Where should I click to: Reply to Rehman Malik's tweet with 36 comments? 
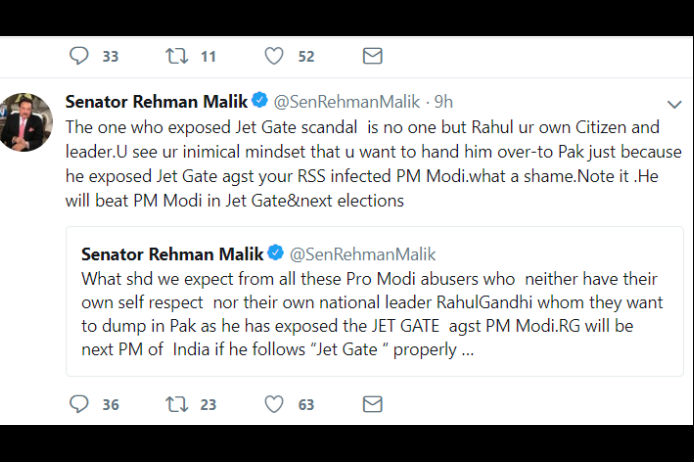(79, 404)
